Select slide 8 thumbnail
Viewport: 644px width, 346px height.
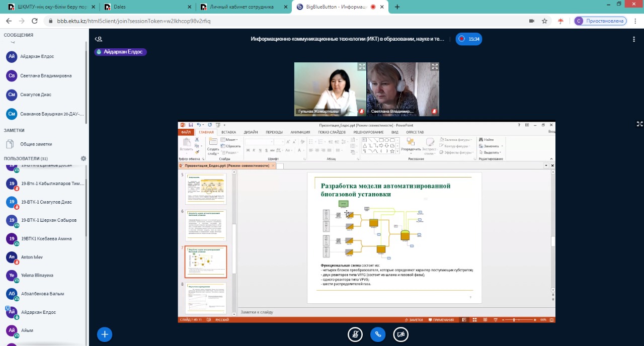click(x=206, y=298)
